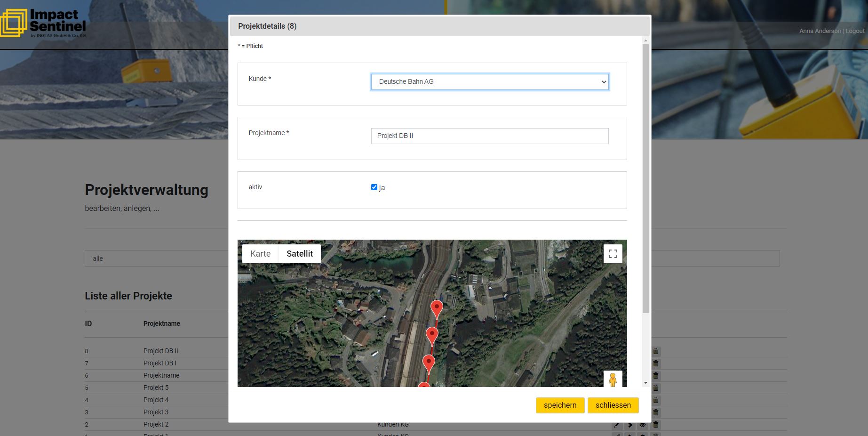Delete Projekt DB II using trash icon
Screen dimensions: 868x436
click(x=656, y=351)
